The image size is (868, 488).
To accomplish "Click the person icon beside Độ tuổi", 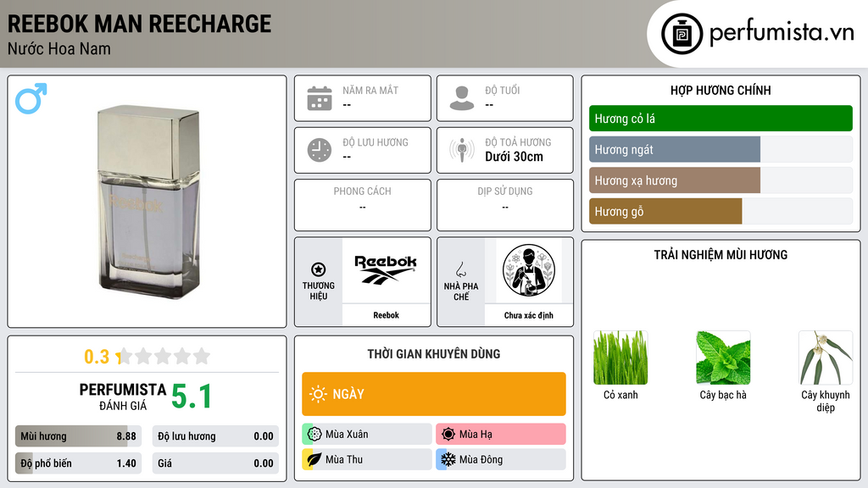I will point(462,98).
